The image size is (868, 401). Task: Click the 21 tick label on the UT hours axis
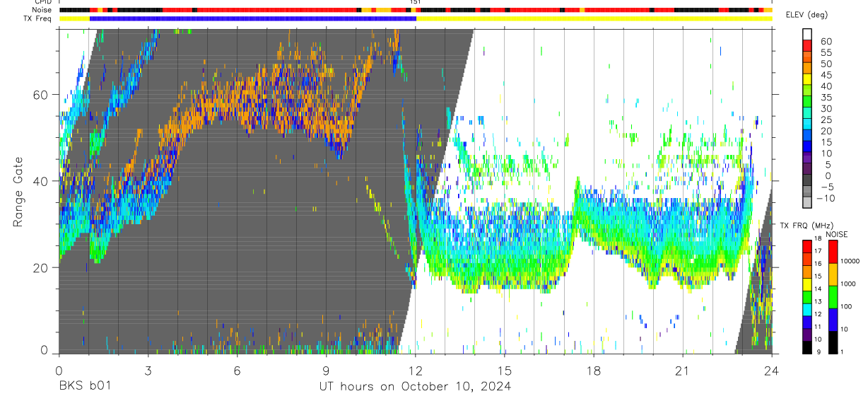click(x=683, y=370)
